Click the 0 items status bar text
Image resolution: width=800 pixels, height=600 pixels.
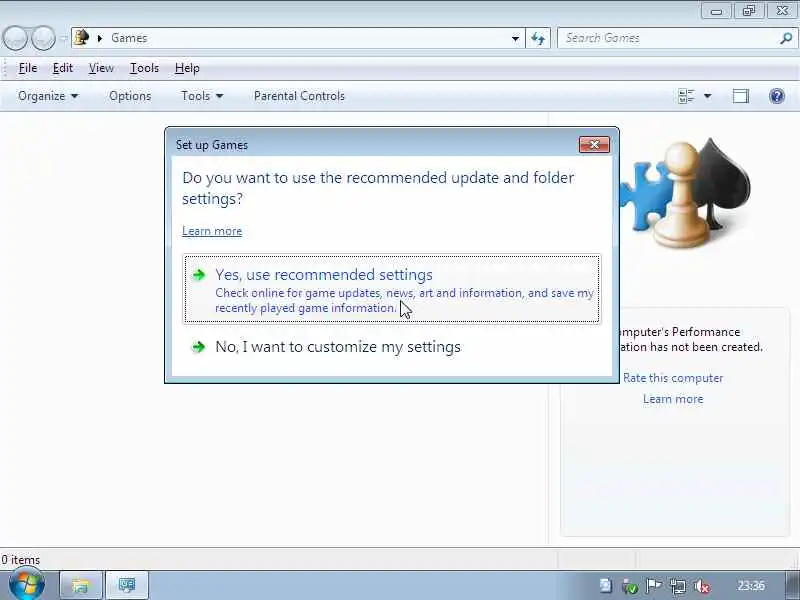(x=20, y=560)
